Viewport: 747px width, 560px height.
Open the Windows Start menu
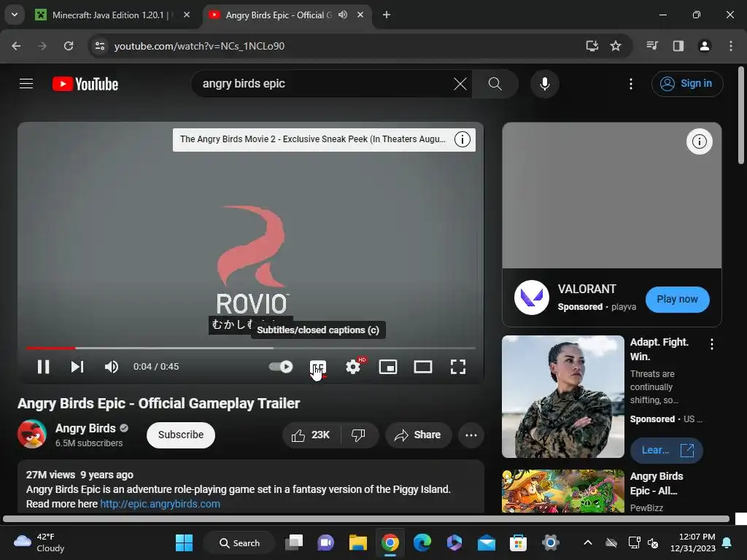click(184, 542)
